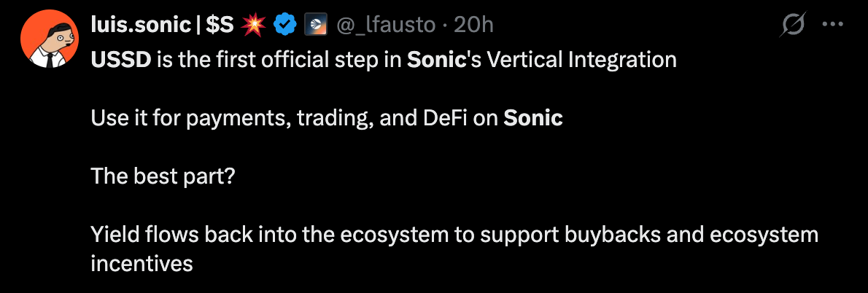Image resolution: width=868 pixels, height=293 pixels.
Task: Click bold Sonic in the first line
Action: click(435, 60)
